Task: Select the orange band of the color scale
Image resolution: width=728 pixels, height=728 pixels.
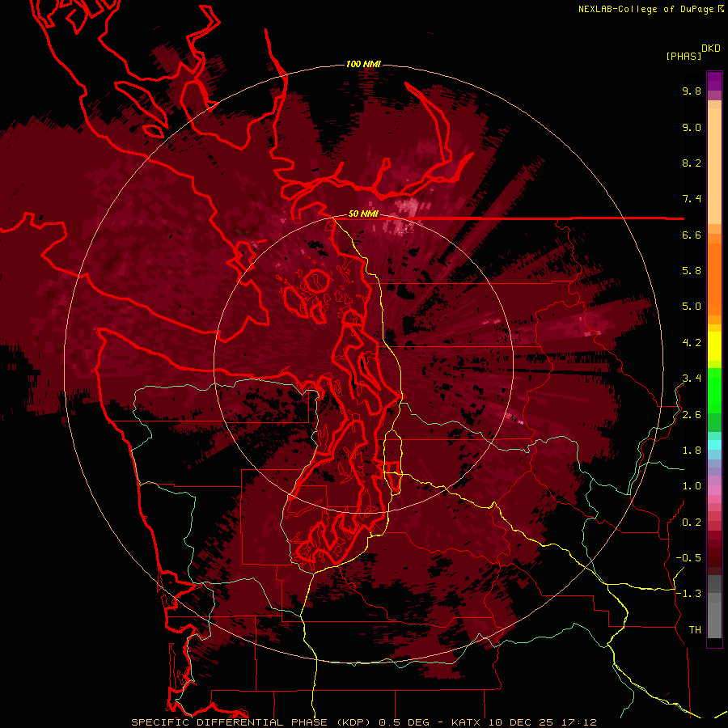Action: tap(714, 278)
